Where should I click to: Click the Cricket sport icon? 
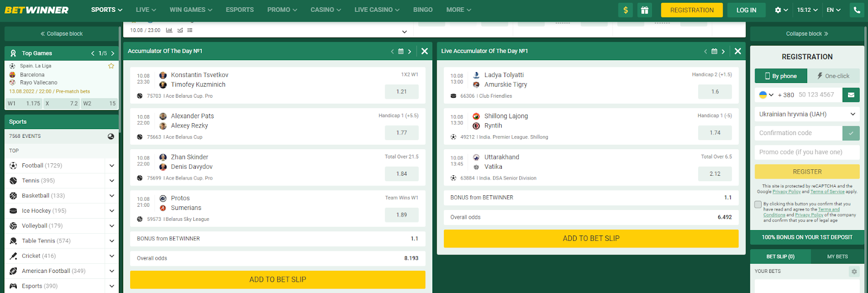click(x=14, y=256)
